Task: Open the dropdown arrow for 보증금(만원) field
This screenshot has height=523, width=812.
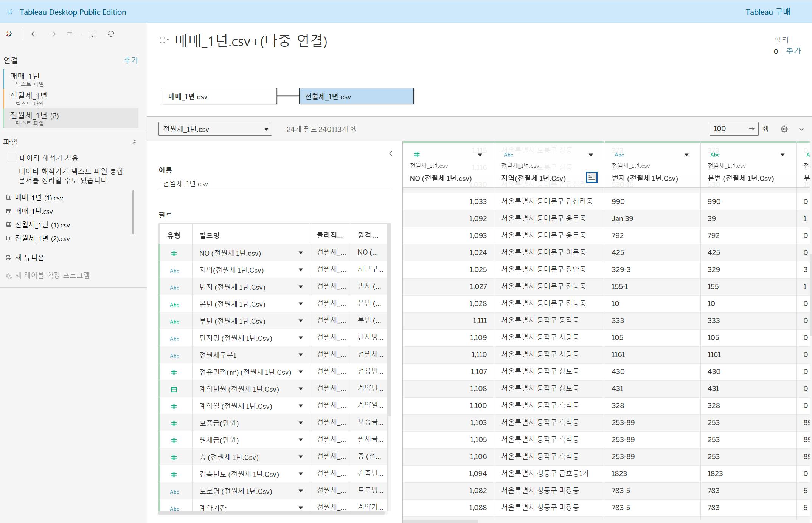Action: 301,423
